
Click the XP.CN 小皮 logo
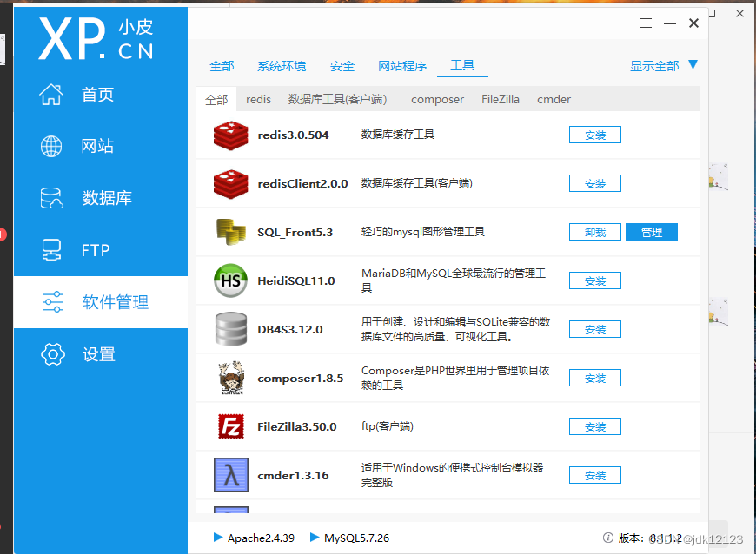[96, 38]
